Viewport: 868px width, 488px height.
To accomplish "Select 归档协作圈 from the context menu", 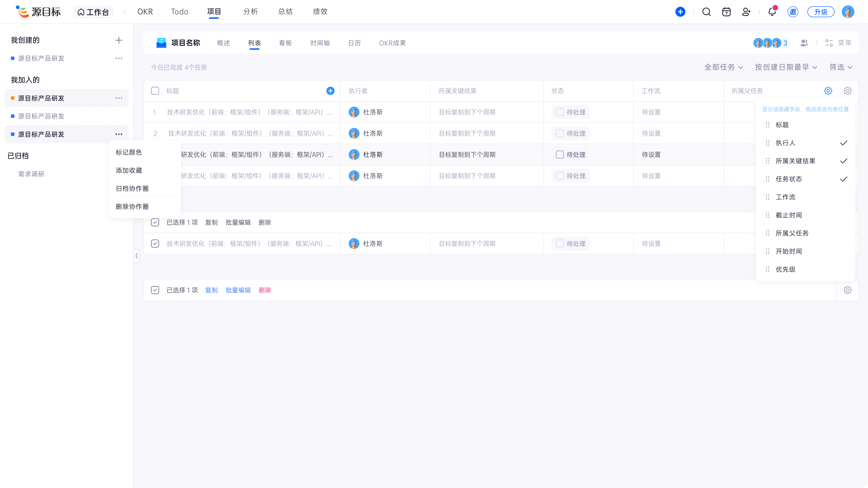I will coord(132,188).
